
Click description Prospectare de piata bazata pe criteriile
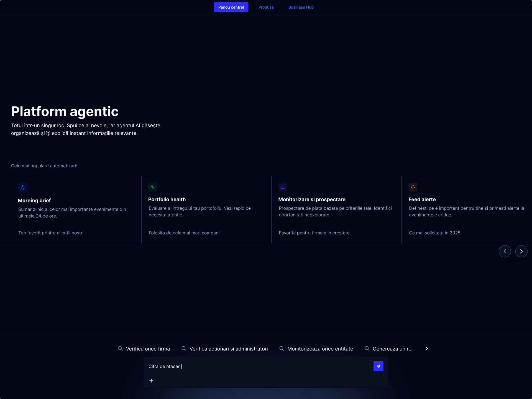[x=335, y=211]
